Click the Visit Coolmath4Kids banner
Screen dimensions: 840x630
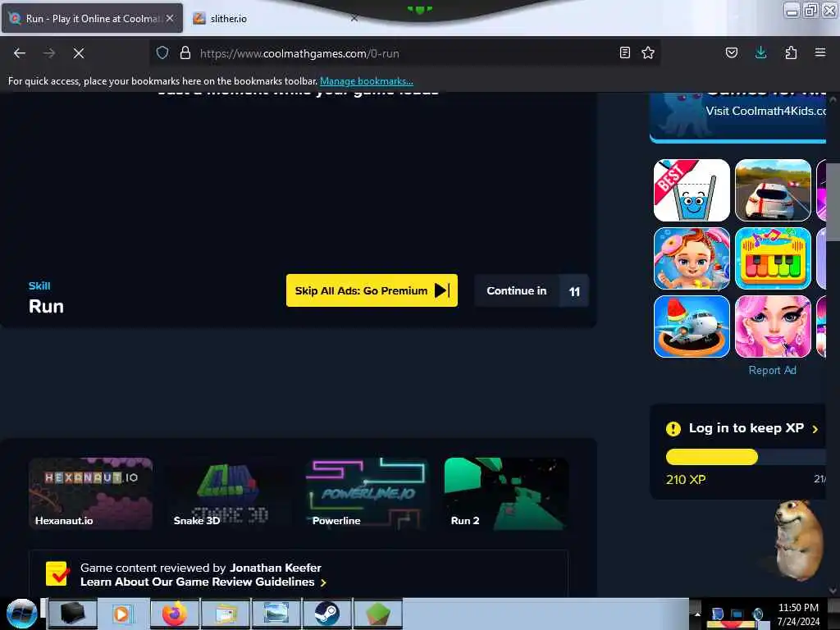[737, 116]
